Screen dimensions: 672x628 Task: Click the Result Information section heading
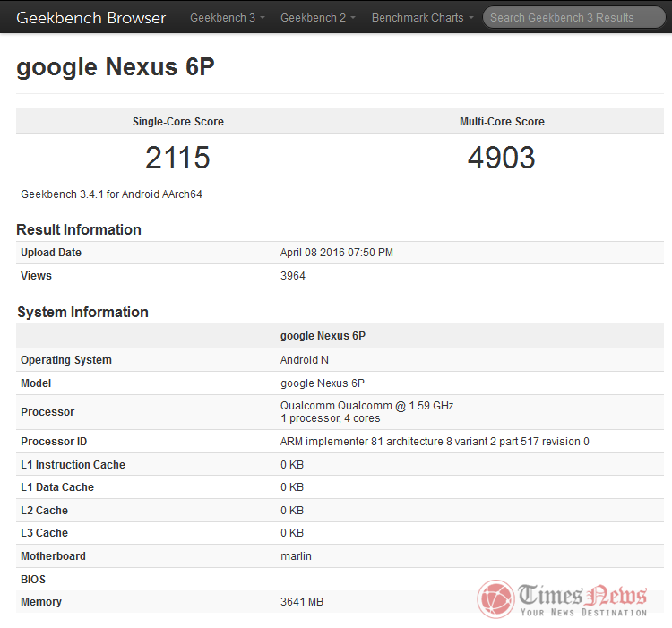(x=79, y=229)
